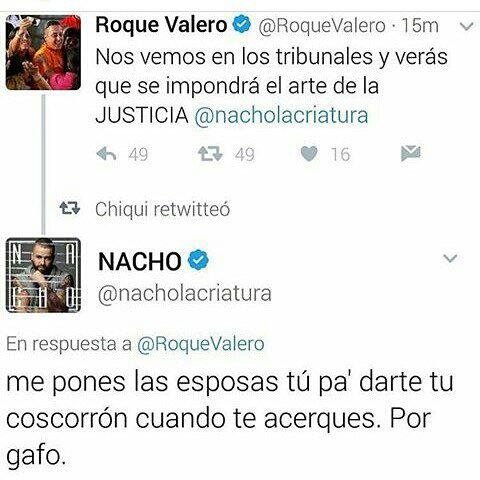Retweet Roque Valero's tweet
The width and height of the screenshot is (480, 480).
click(x=210, y=154)
